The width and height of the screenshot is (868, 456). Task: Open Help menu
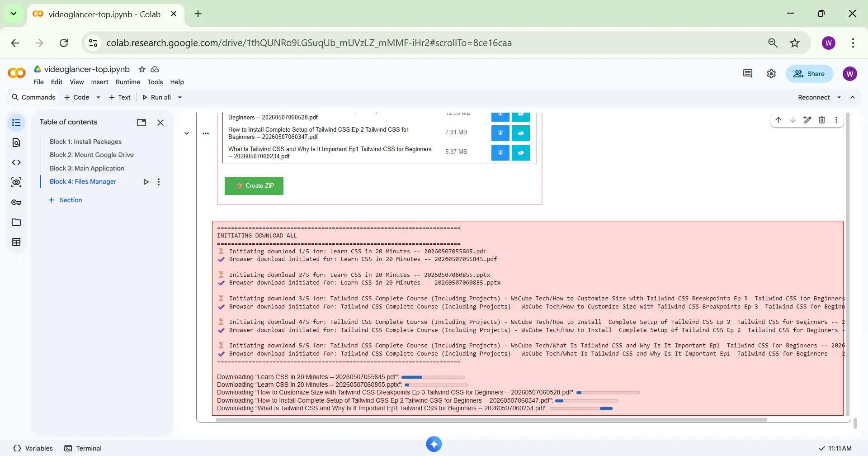pyautogui.click(x=177, y=82)
